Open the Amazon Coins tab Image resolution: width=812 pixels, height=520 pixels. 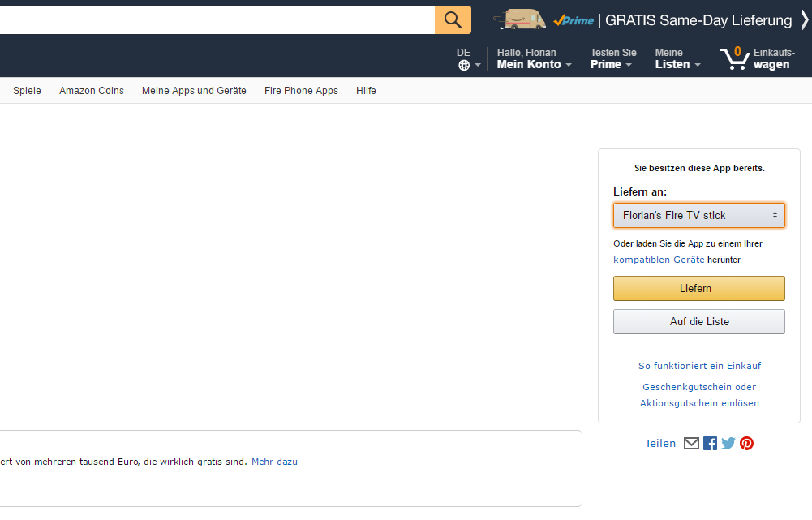(x=92, y=91)
